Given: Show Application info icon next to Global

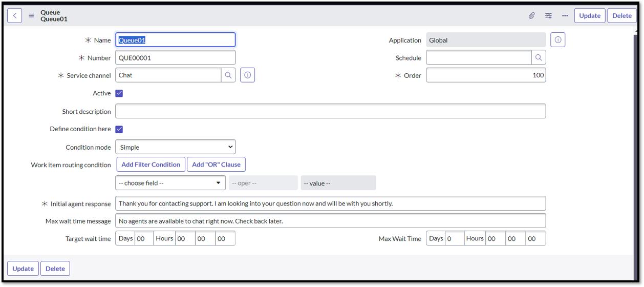Looking at the screenshot, I should click(558, 40).
